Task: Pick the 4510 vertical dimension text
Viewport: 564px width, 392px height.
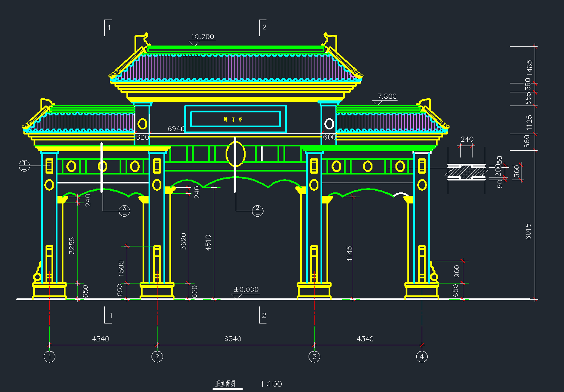Action: point(208,243)
